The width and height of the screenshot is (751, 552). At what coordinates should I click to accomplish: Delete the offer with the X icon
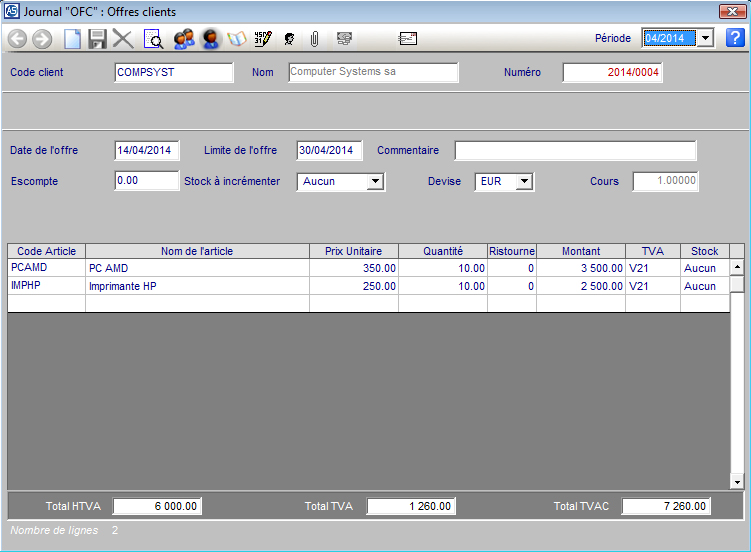pyautogui.click(x=123, y=39)
